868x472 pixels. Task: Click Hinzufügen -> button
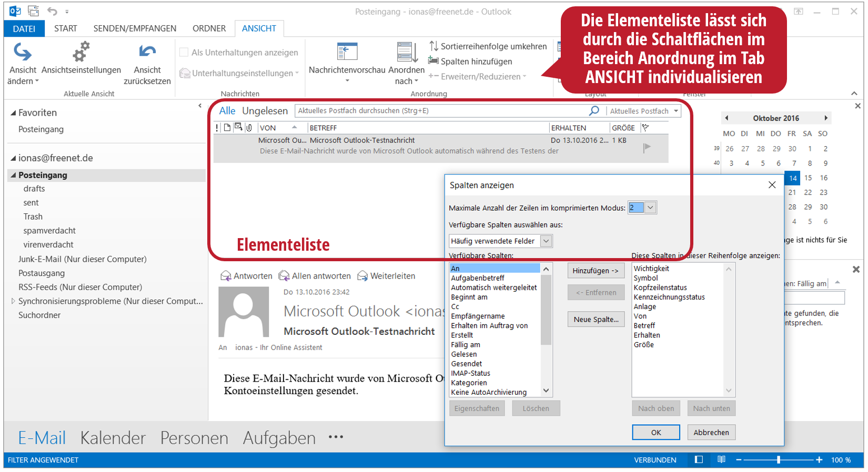[596, 270]
